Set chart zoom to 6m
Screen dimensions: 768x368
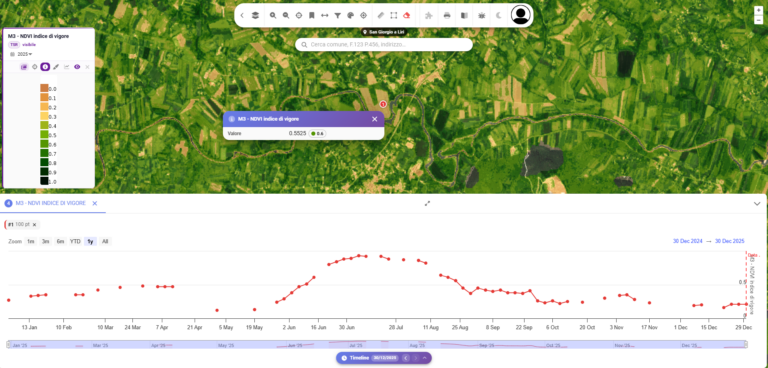click(60, 242)
